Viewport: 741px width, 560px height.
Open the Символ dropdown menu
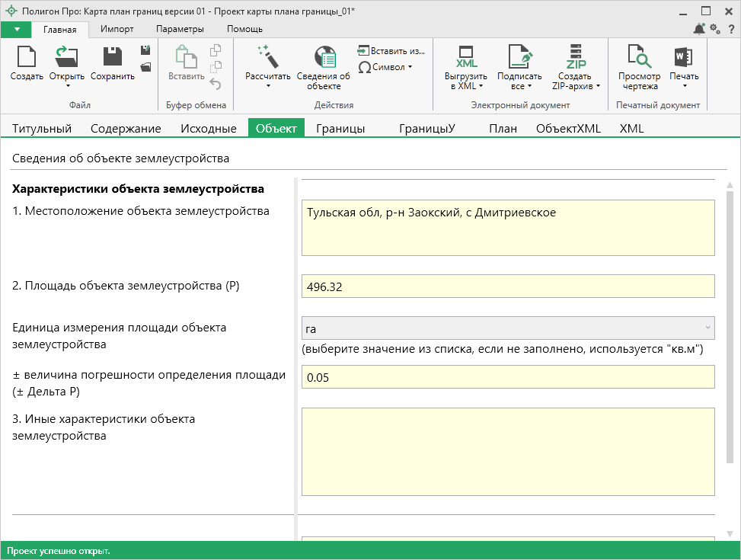tap(385, 67)
